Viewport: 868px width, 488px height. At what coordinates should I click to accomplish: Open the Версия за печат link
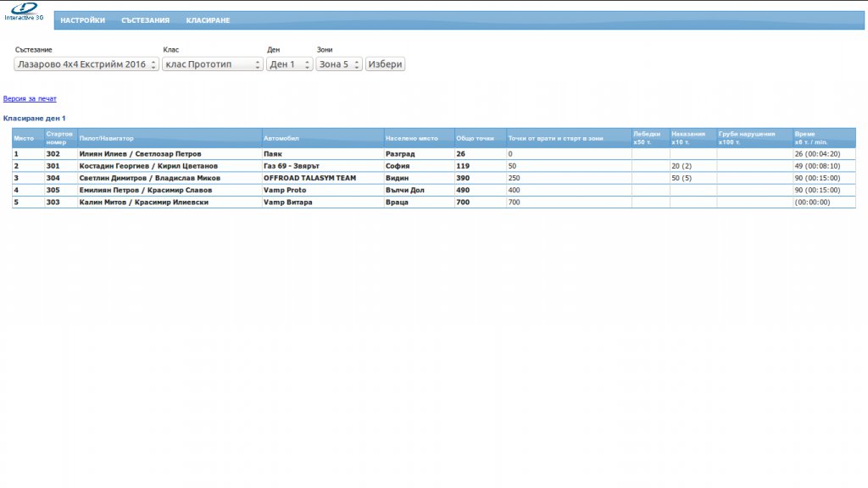click(30, 99)
